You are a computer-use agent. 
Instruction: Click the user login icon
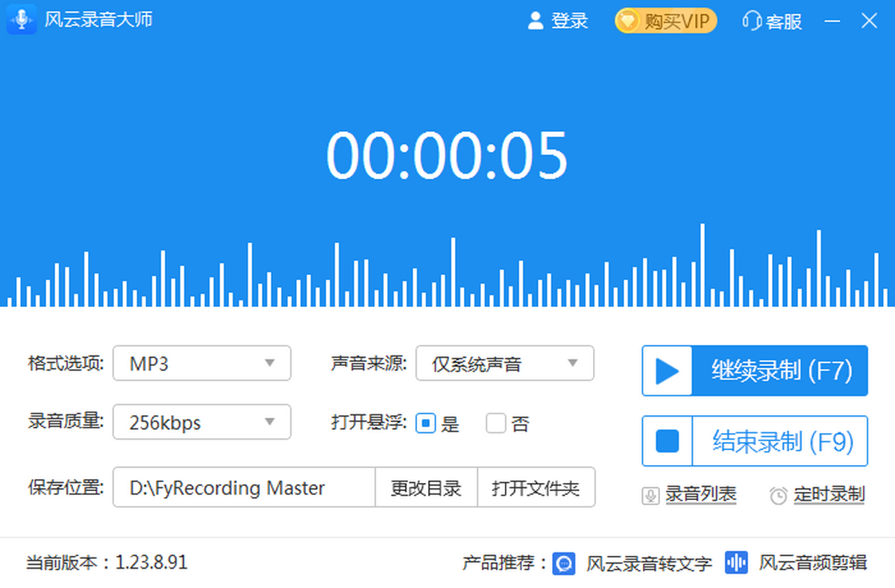(x=535, y=21)
